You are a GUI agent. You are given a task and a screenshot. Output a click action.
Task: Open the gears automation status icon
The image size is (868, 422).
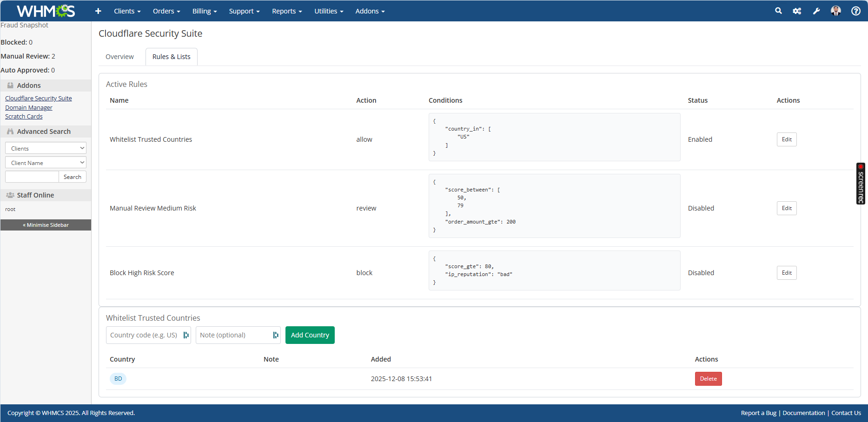coord(797,11)
